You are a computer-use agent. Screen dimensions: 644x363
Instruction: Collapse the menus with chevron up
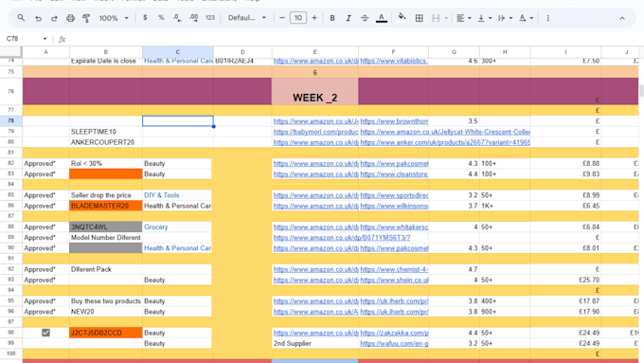pos(622,19)
